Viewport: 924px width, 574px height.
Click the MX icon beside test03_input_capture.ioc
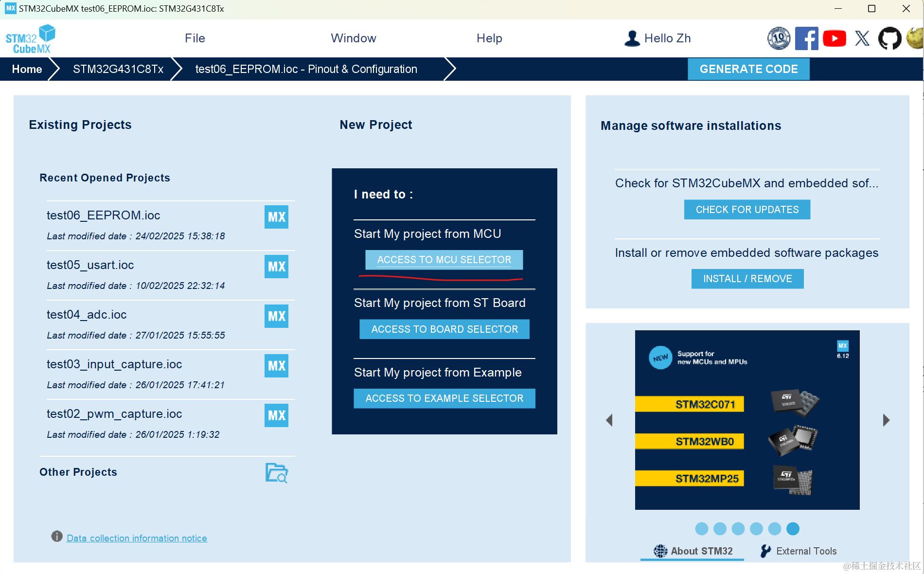276,366
